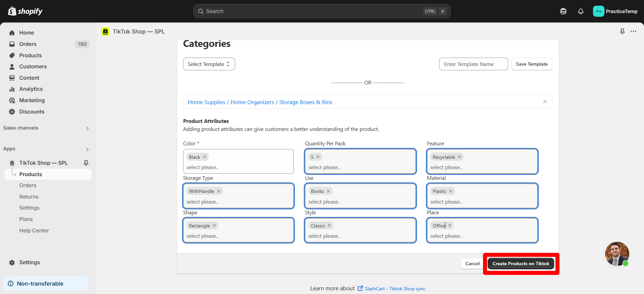Open the Select Template dropdown
Viewport: 644px width, 294px height.
pyautogui.click(x=209, y=64)
